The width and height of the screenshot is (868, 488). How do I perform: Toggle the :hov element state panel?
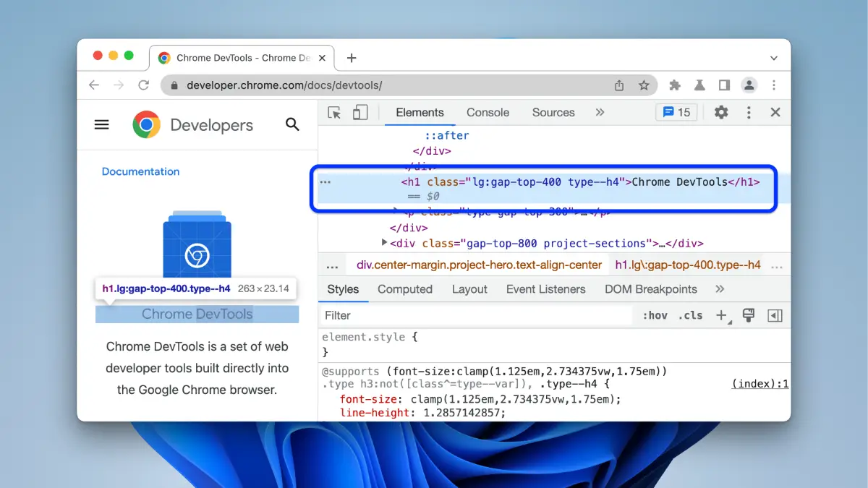tap(655, 315)
